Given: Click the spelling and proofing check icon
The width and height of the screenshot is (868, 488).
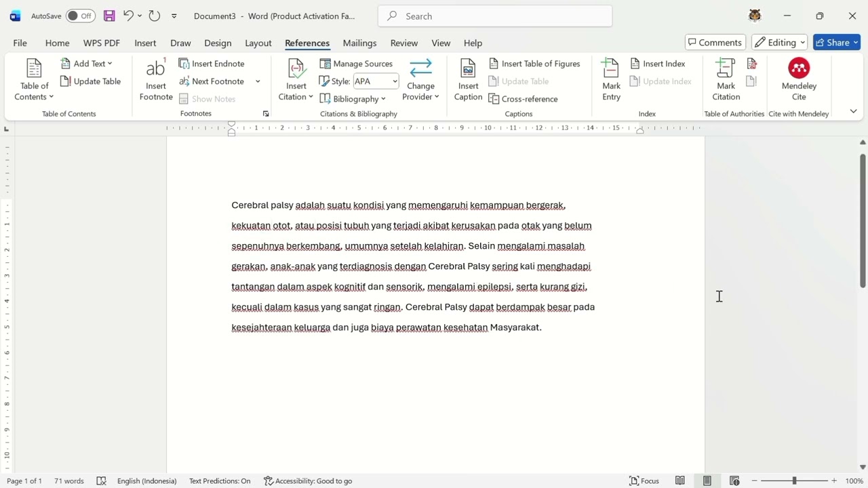Looking at the screenshot, I should [x=102, y=481].
